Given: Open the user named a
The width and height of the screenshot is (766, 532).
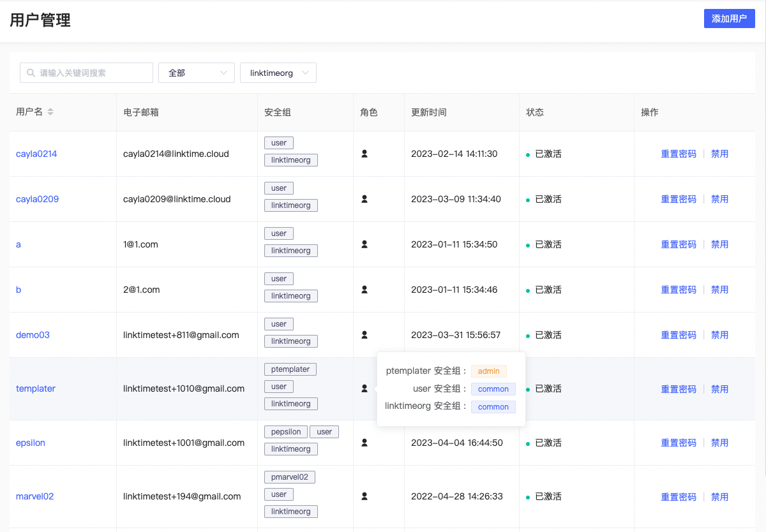Looking at the screenshot, I should pos(19,244).
